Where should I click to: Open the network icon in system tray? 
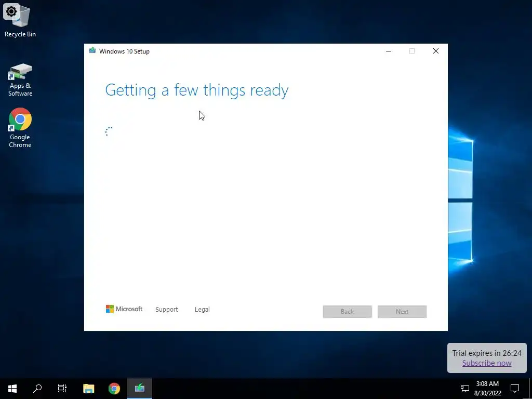(x=465, y=389)
